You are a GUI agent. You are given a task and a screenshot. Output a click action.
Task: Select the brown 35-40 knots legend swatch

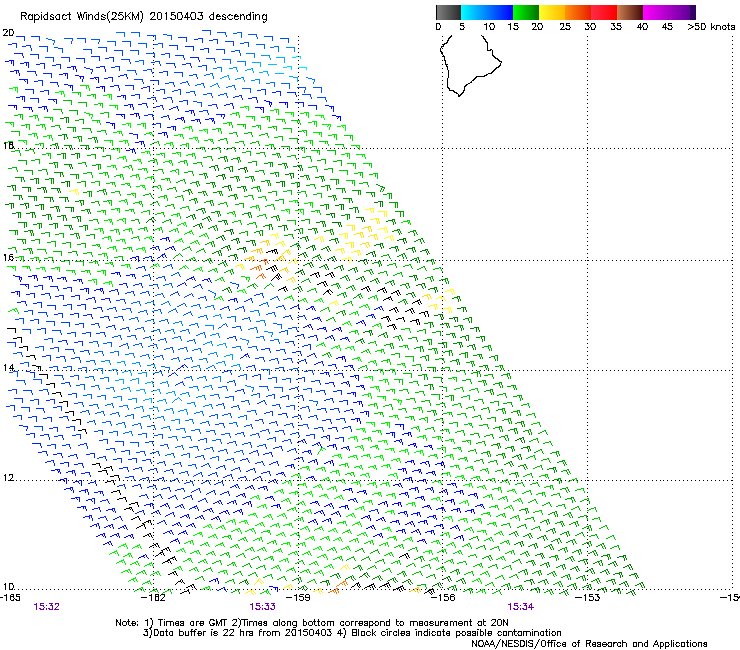(x=630, y=12)
